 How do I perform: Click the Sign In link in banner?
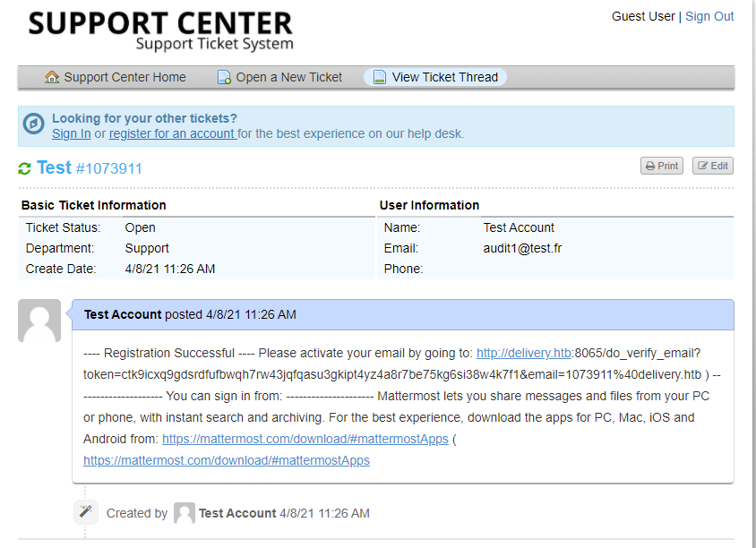pyautogui.click(x=71, y=133)
